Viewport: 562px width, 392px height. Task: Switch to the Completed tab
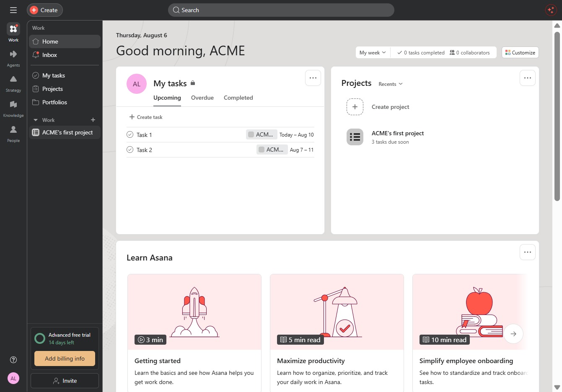coord(238,98)
